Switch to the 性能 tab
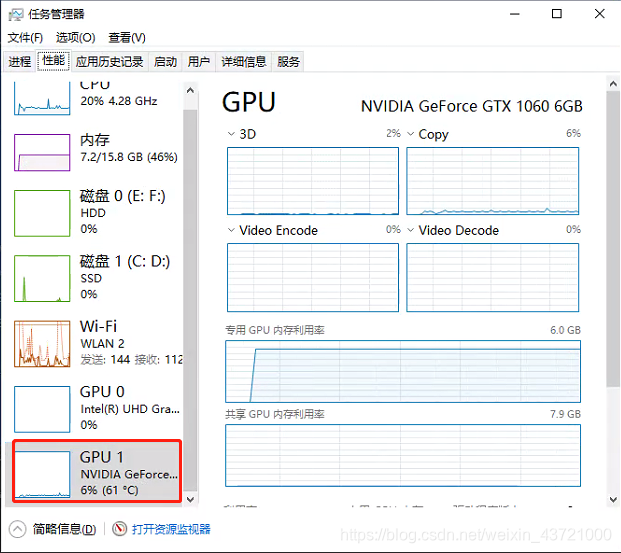 [x=53, y=61]
